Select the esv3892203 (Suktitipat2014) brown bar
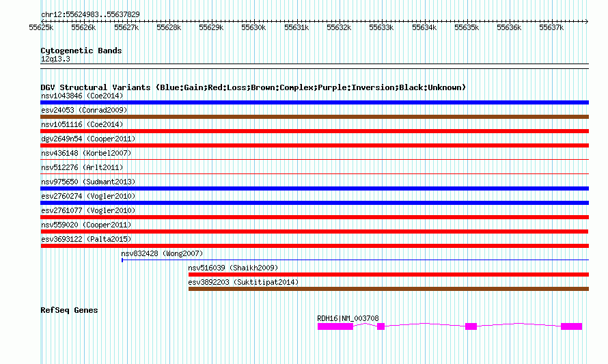The height and width of the screenshot is (364, 608). pyautogui.click(x=389, y=289)
